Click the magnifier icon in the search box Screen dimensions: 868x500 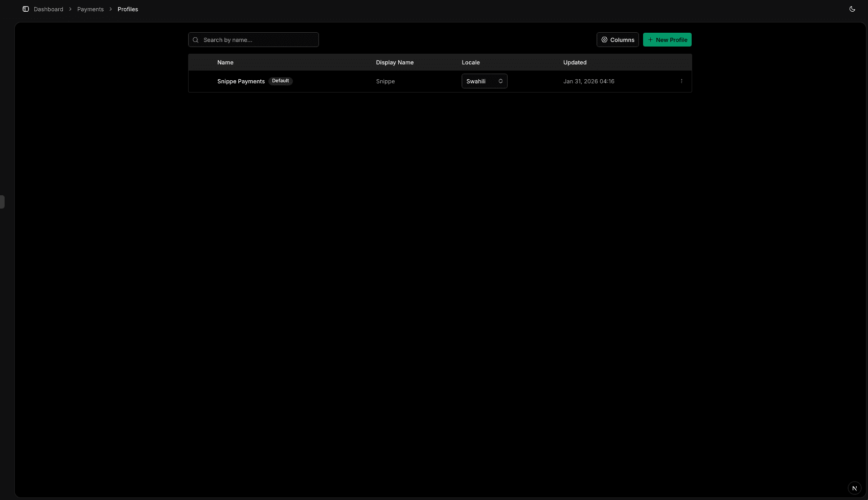coord(195,39)
